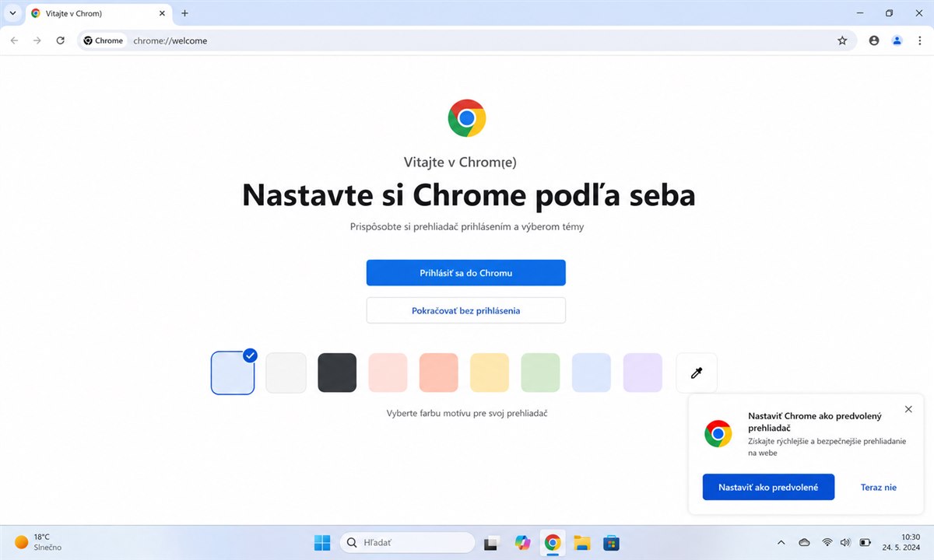Image resolution: width=934 pixels, height=560 pixels.
Task: Click Pokračovať bez prihlásenia button
Action: click(465, 310)
